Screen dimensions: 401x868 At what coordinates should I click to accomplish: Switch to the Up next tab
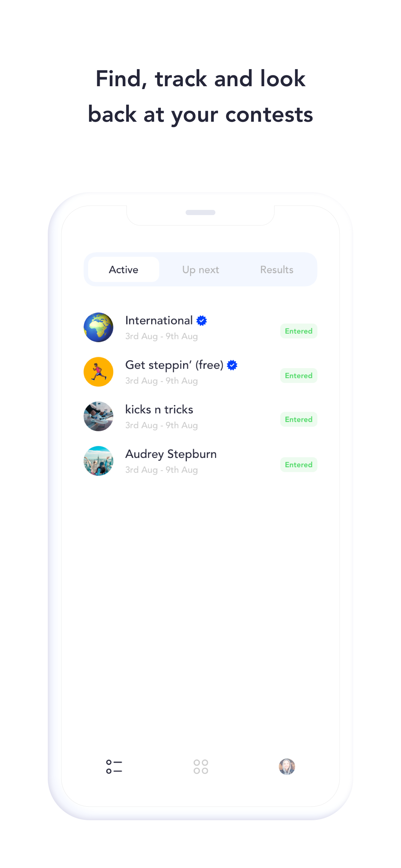click(x=200, y=270)
